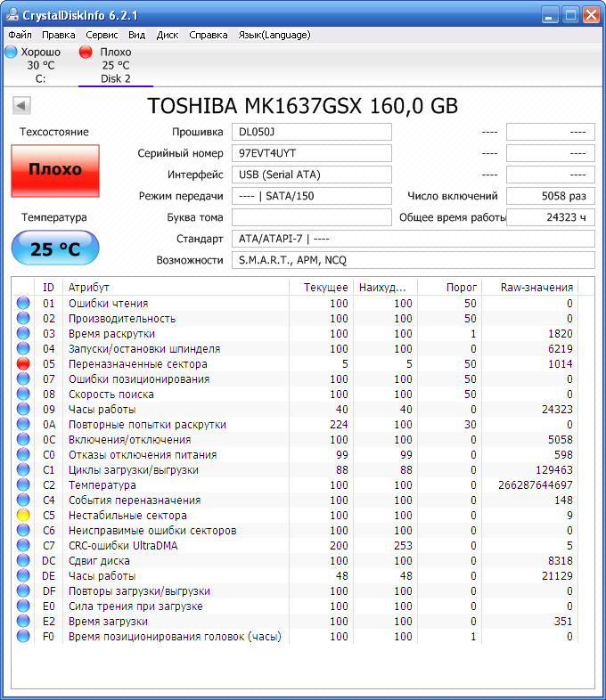Viewport: 606px width, 700px height.
Task: Click the CrystalDiskInfo title bar app icon
Action: (12, 15)
